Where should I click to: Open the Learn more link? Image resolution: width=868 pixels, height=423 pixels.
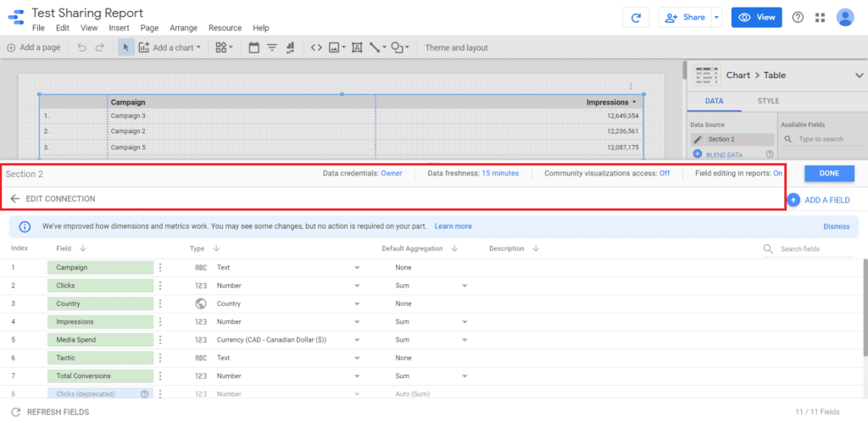pos(453,226)
